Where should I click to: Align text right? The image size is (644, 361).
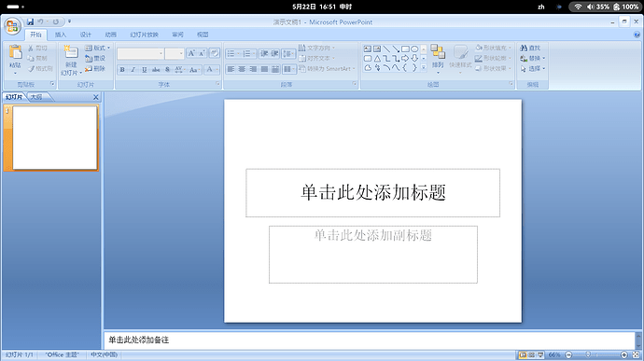(x=253, y=69)
